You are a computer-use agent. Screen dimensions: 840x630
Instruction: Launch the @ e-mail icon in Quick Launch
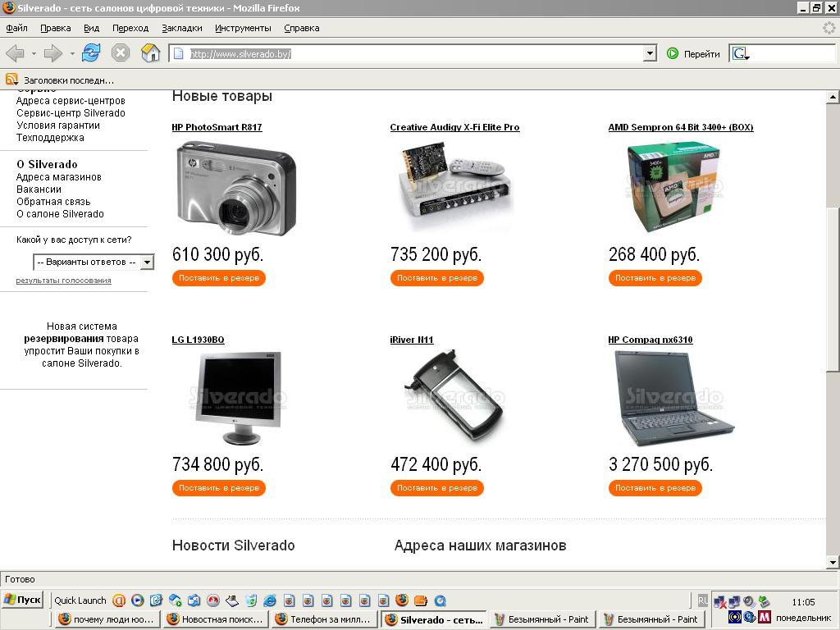(x=119, y=600)
